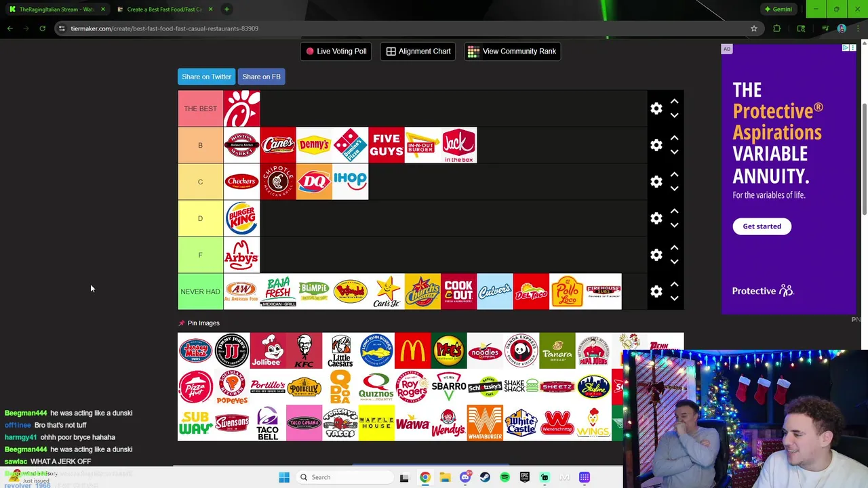Pick the Whataburger logo from image pool

485,424
